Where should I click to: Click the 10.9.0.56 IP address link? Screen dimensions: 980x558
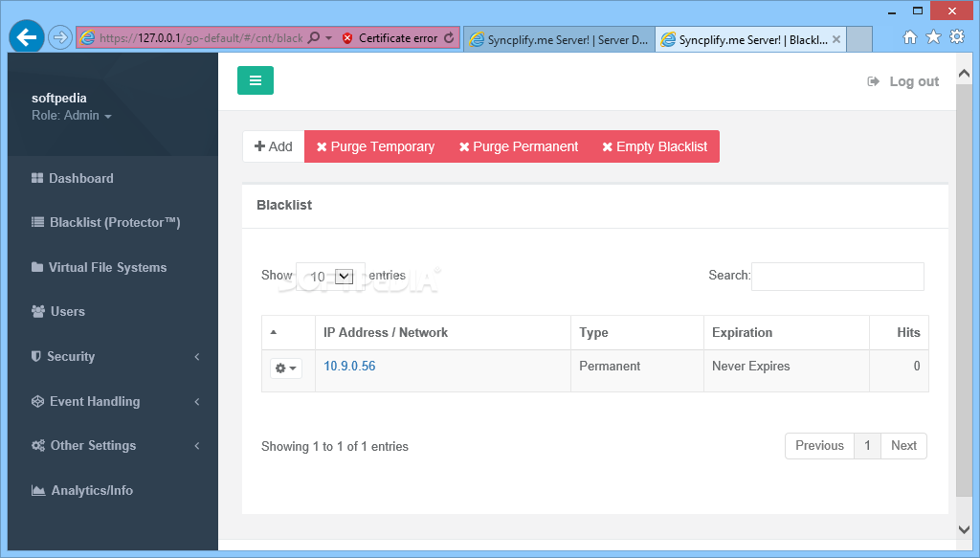[x=349, y=367]
